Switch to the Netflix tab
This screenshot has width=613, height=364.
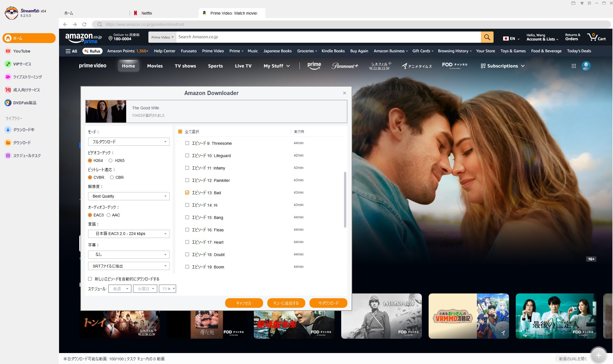tap(147, 13)
